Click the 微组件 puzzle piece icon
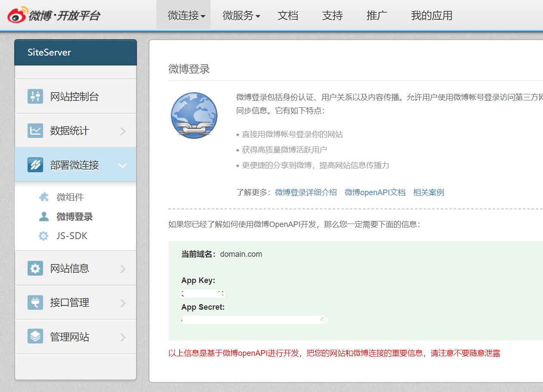Screen dimensions: 543x392 point(43,197)
